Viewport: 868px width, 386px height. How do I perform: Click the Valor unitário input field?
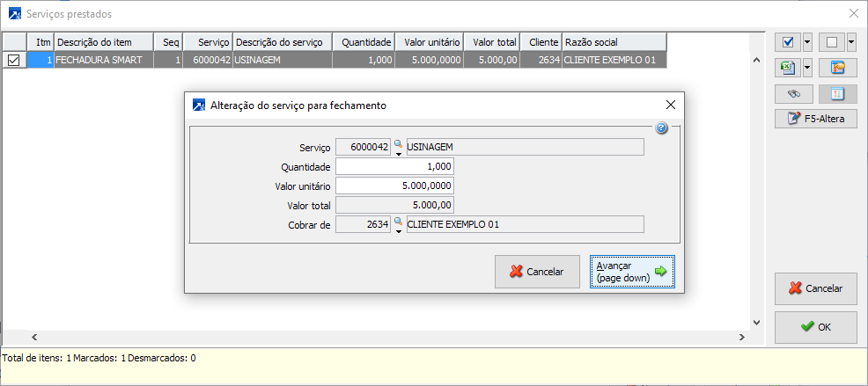395,186
